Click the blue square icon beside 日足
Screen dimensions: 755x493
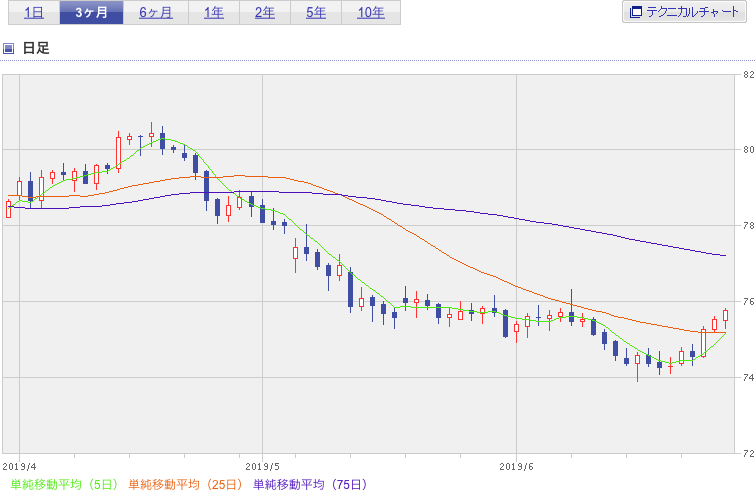pyautogui.click(x=8, y=48)
